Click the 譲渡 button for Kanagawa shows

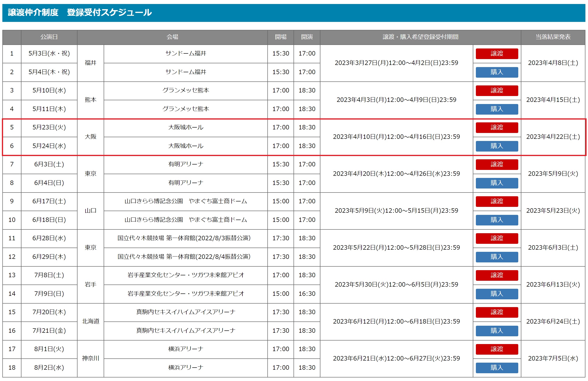(497, 349)
